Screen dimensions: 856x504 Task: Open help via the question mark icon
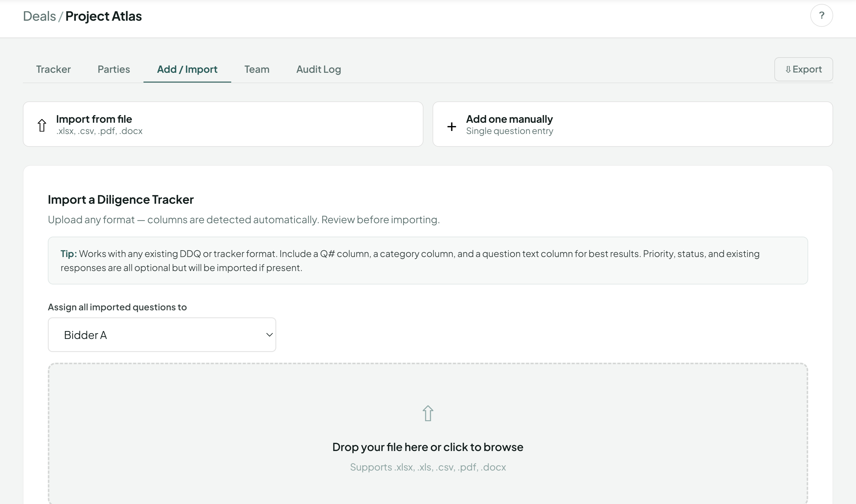point(822,15)
